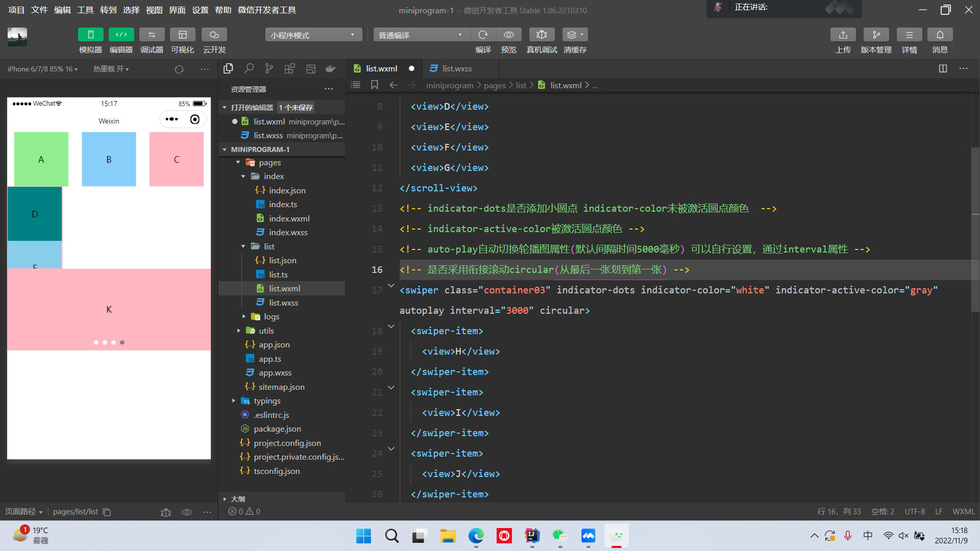Click the Upload icon button
This screenshot has height=551, width=980.
[x=843, y=35]
